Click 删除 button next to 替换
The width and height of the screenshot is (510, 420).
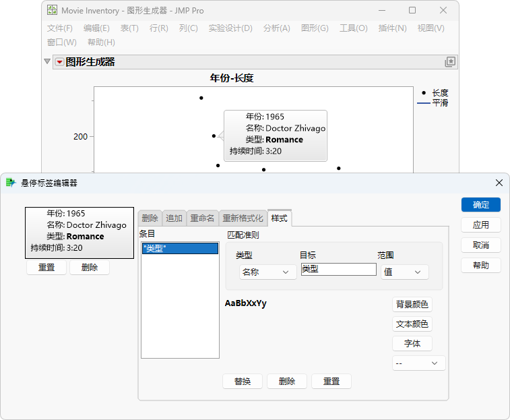287,382
